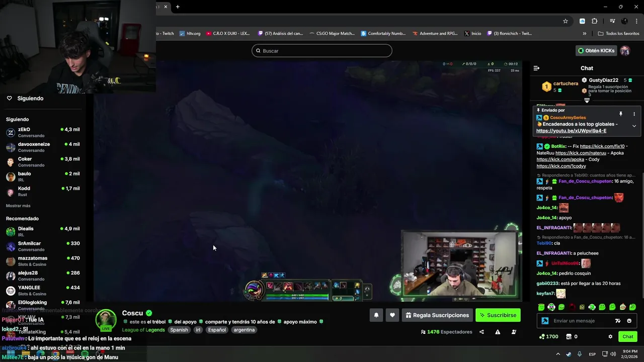The height and width of the screenshot is (362, 644).
Task: Click Mostrar más under Siguiendo
Action: pyautogui.click(x=18, y=206)
